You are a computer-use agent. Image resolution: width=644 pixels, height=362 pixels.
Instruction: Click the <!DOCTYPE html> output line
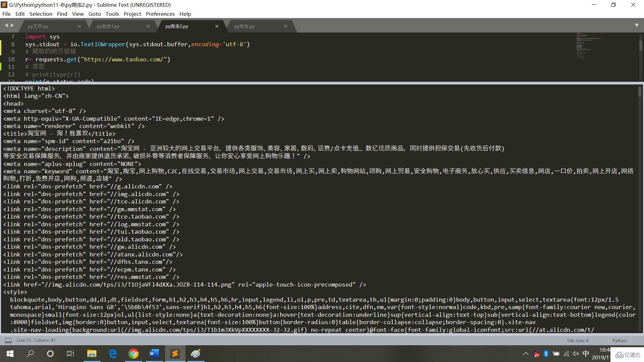coord(29,88)
